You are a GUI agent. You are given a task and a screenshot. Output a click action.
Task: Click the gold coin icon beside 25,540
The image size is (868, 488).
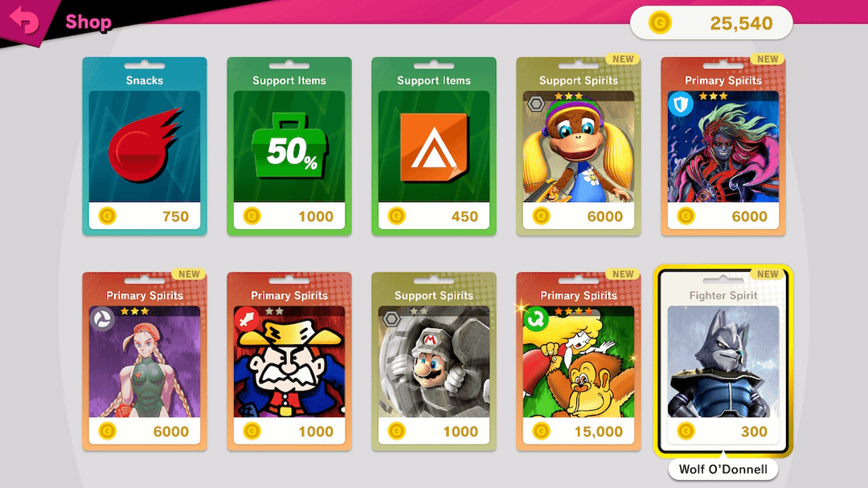(x=660, y=23)
